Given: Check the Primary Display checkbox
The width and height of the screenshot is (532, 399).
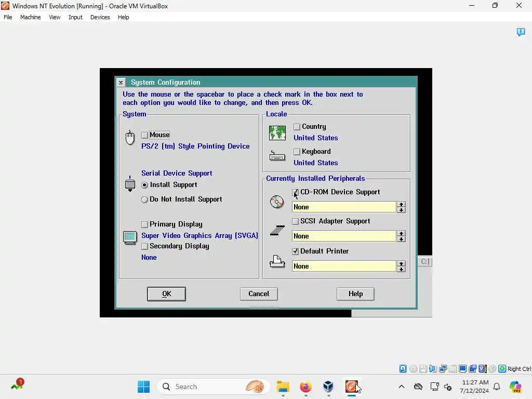Looking at the screenshot, I should pos(145,224).
